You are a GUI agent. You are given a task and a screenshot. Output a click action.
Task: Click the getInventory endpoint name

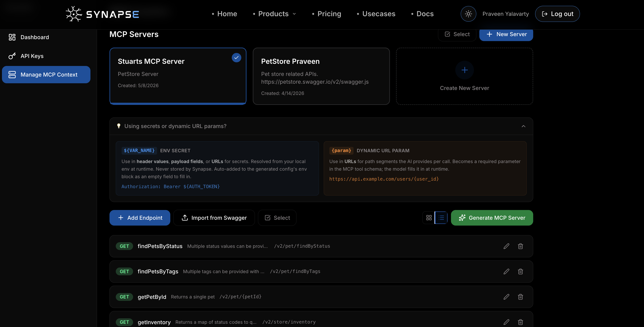[x=154, y=322]
